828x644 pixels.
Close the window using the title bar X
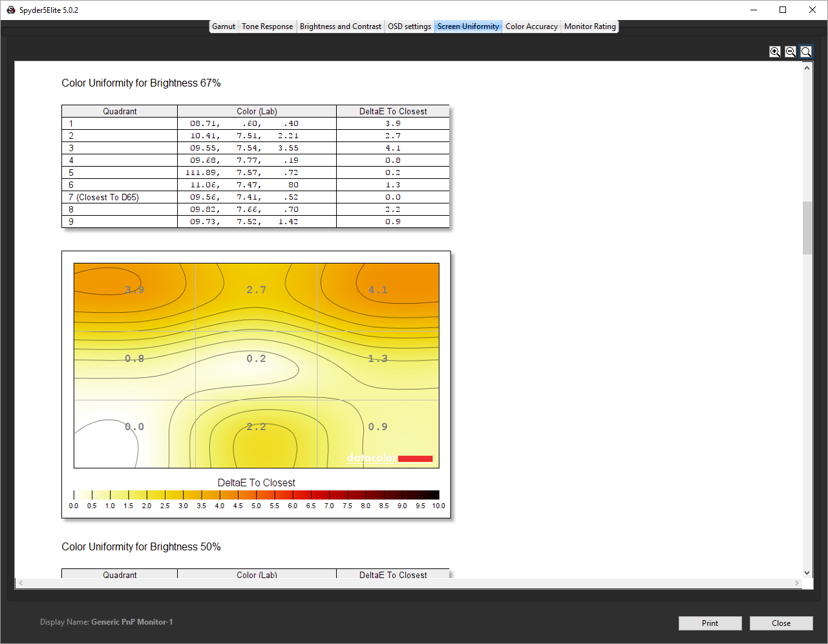812,10
